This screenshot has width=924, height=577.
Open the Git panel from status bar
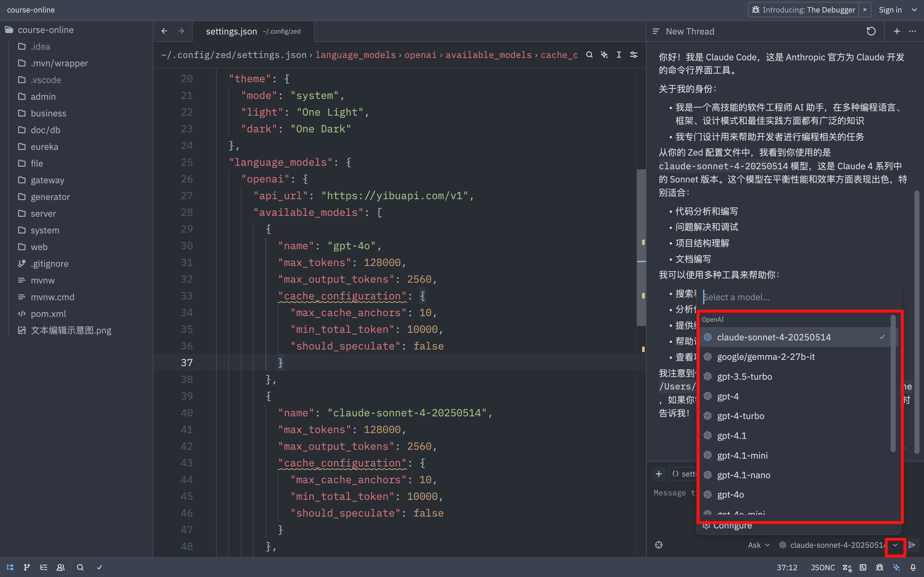[27, 567]
